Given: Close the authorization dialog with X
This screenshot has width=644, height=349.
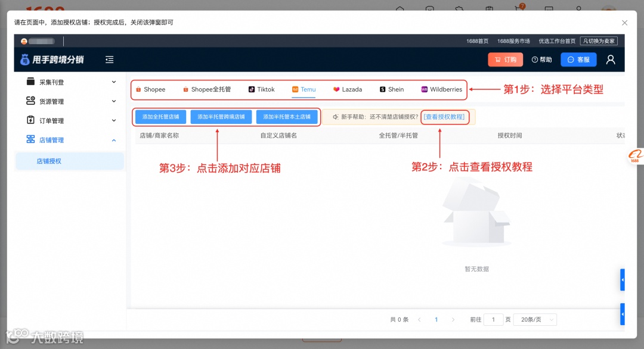Looking at the screenshot, I should click(624, 23).
